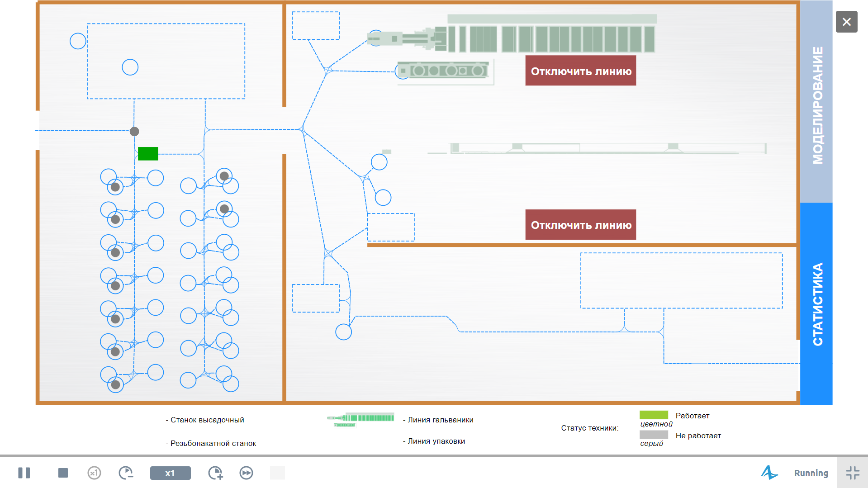Switch to virtual time fast-forward mode
Screen dimensions: 868x488
pos(246,473)
